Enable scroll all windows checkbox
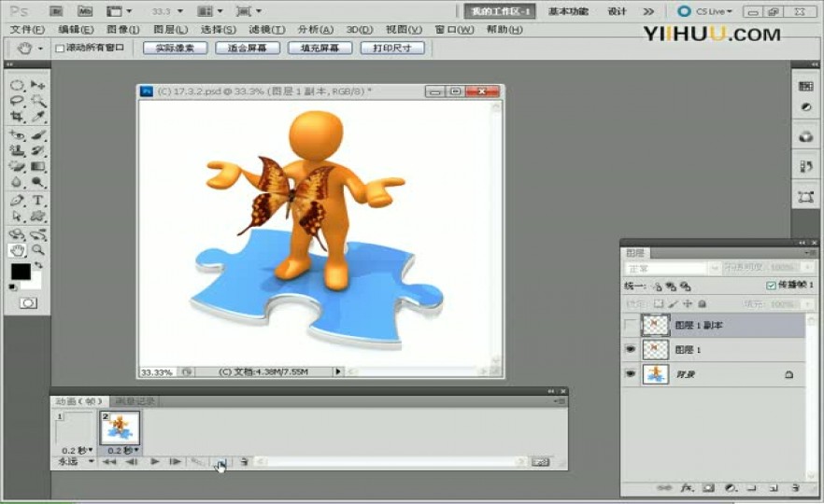 tap(60, 49)
